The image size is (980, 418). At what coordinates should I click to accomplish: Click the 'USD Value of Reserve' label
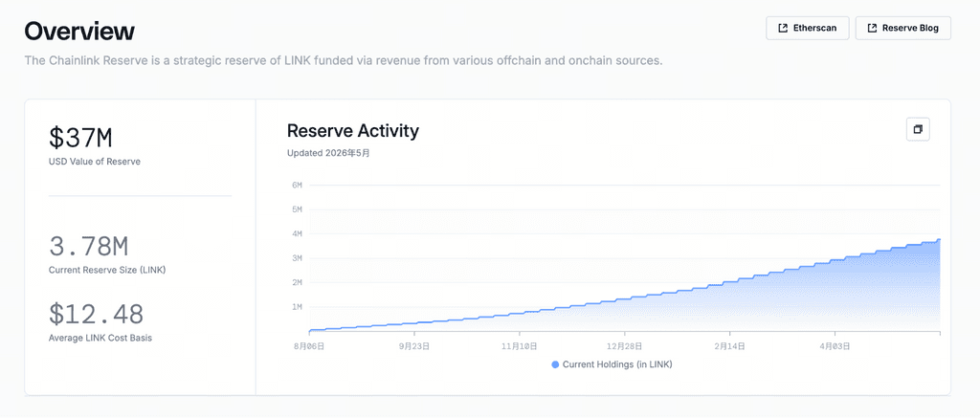click(95, 162)
